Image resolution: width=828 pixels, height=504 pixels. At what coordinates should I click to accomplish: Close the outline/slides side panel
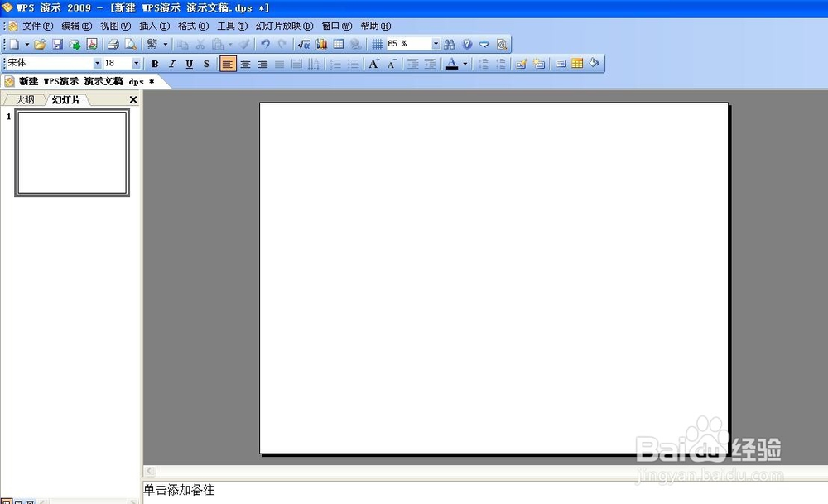pos(133,100)
